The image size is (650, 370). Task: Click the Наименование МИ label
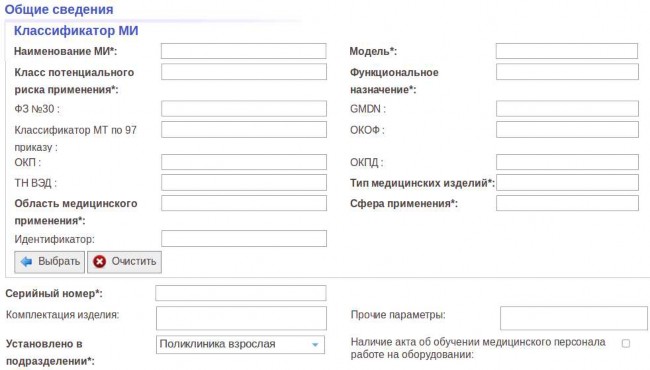tap(65, 51)
